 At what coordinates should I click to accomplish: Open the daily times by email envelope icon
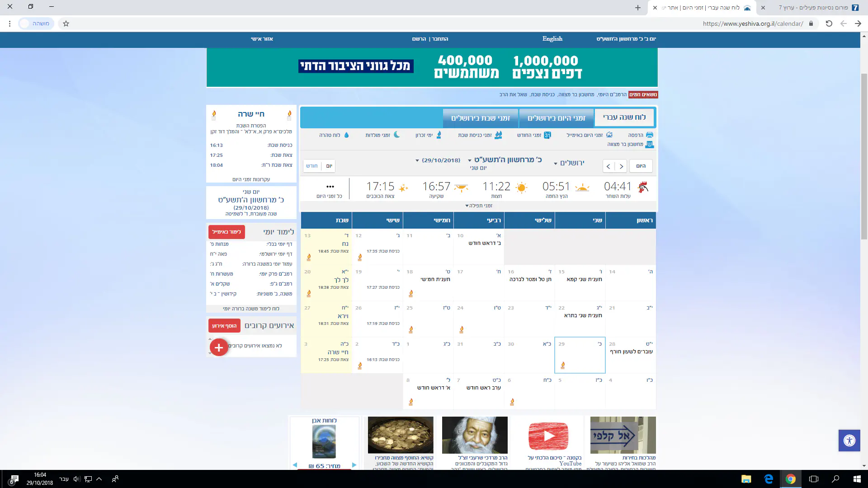(609, 135)
